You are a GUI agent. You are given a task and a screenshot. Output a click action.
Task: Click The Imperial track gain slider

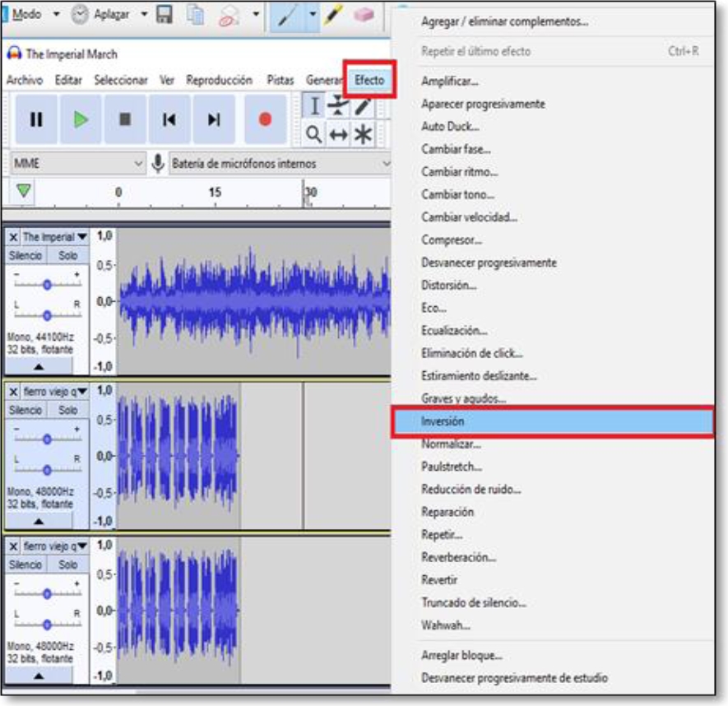click(x=47, y=284)
